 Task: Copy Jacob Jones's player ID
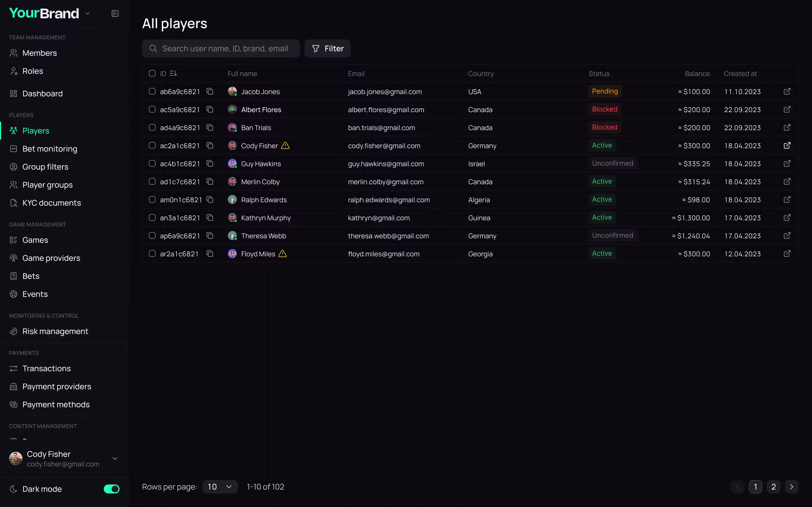tap(210, 91)
